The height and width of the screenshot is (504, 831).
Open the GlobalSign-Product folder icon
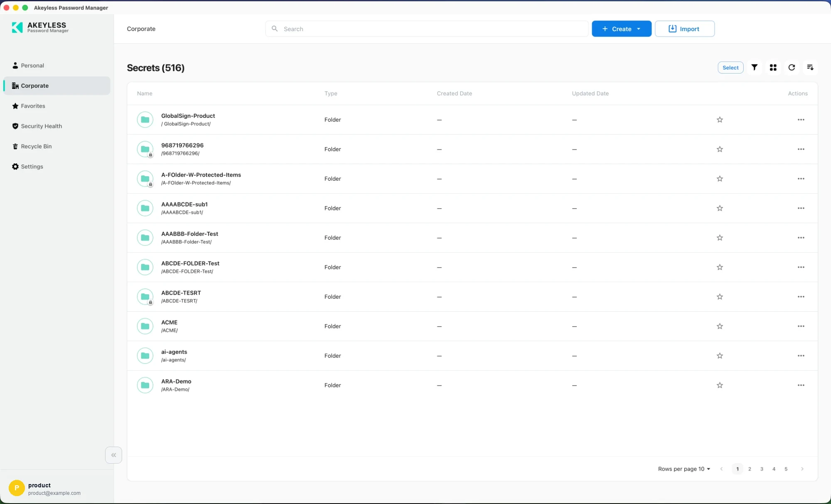145,120
